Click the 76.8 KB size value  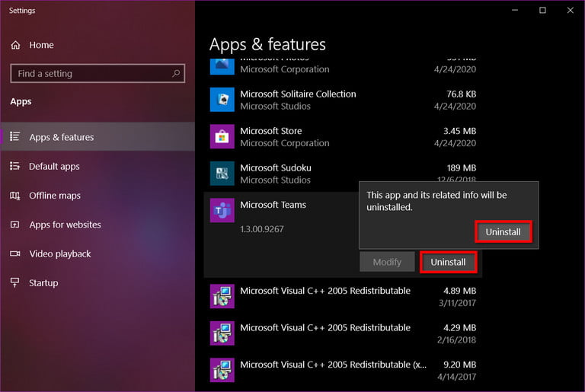[461, 94]
